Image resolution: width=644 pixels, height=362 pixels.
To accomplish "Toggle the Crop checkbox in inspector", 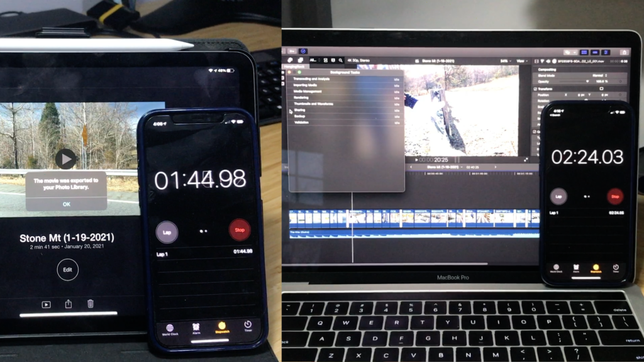I will click(535, 132).
